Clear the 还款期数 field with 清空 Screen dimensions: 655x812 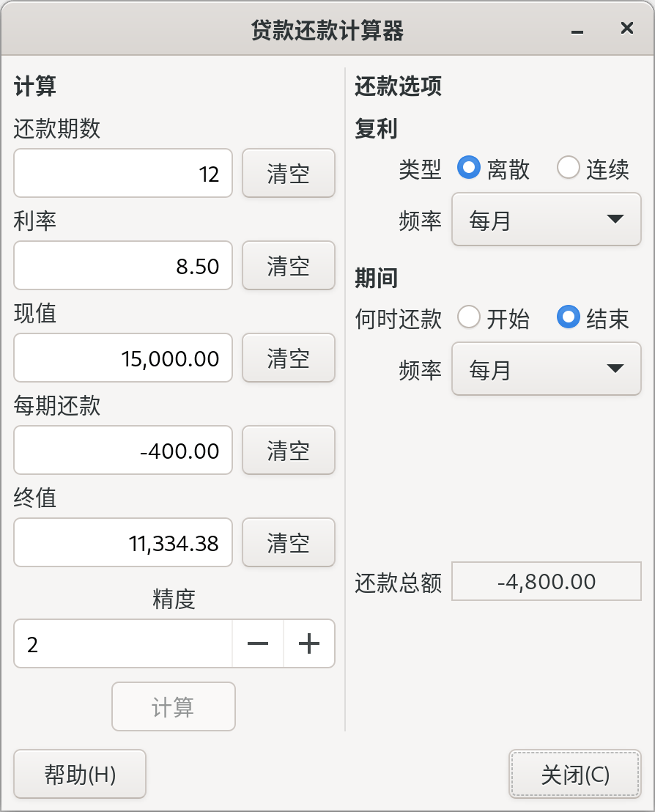(289, 173)
